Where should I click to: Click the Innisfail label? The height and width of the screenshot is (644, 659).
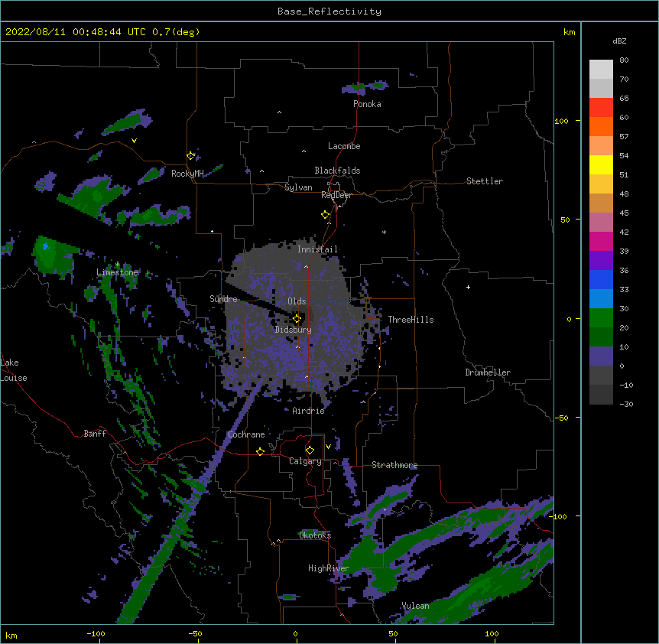pyautogui.click(x=317, y=249)
